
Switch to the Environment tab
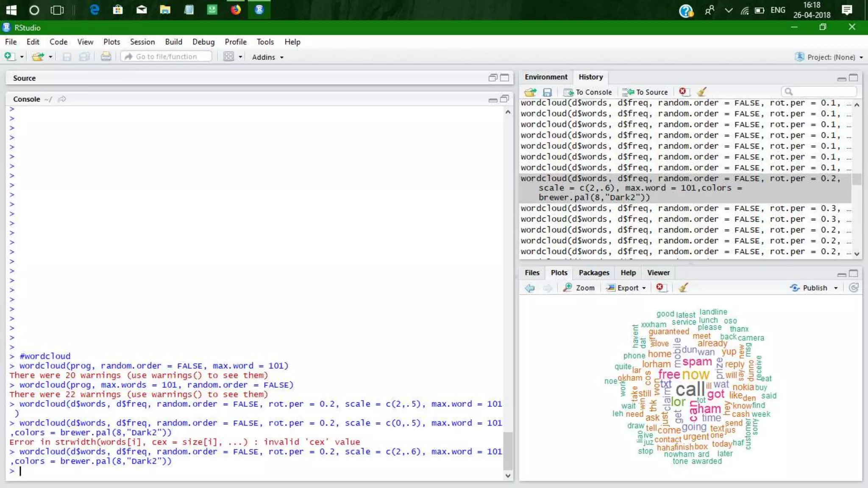[x=545, y=77]
